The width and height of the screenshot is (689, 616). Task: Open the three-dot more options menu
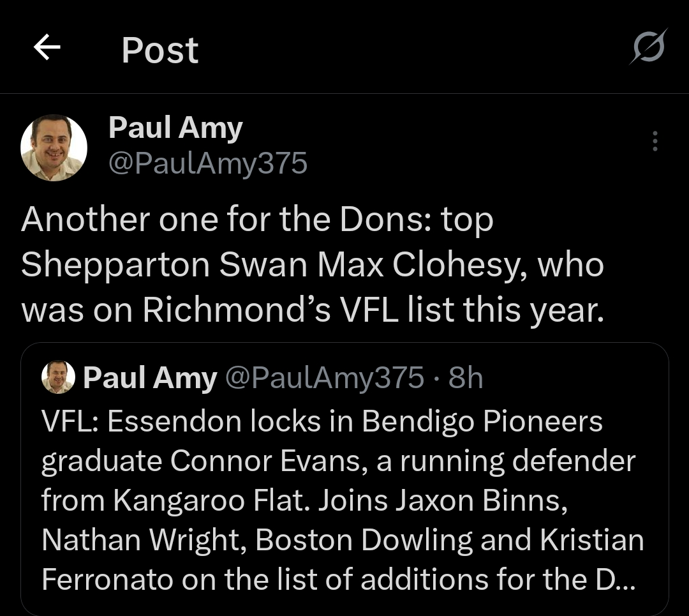coord(655,141)
